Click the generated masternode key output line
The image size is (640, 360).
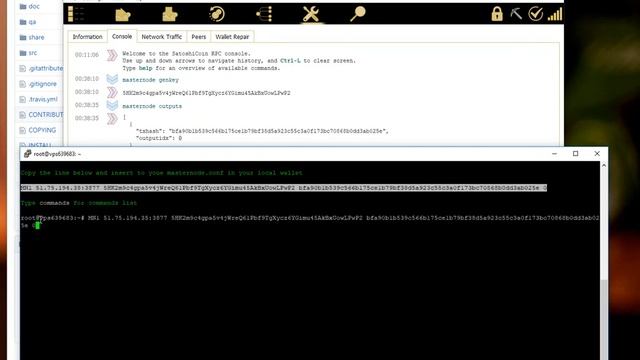pos(207,93)
